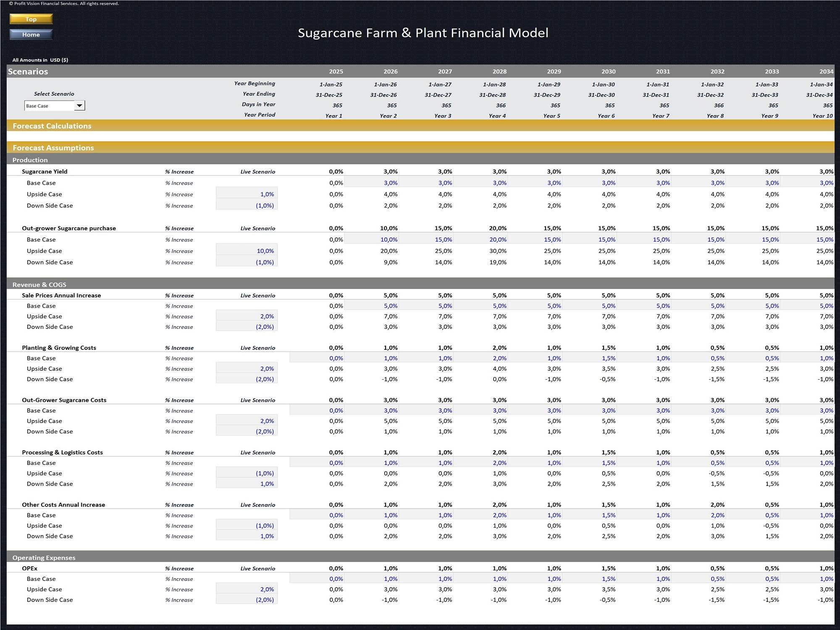Click Planting Down Side Case 2030 value -0,5%
The height and width of the screenshot is (630, 840).
pyautogui.click(x=607, y=379)
